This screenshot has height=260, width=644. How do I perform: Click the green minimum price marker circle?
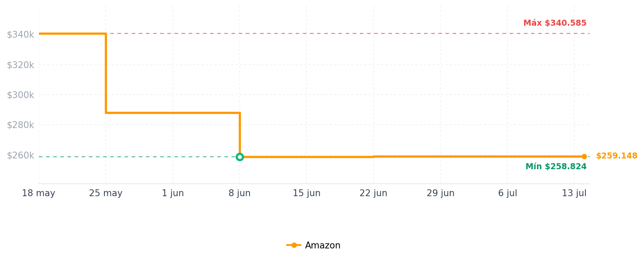pyautogui.click(x=240, y=157)
